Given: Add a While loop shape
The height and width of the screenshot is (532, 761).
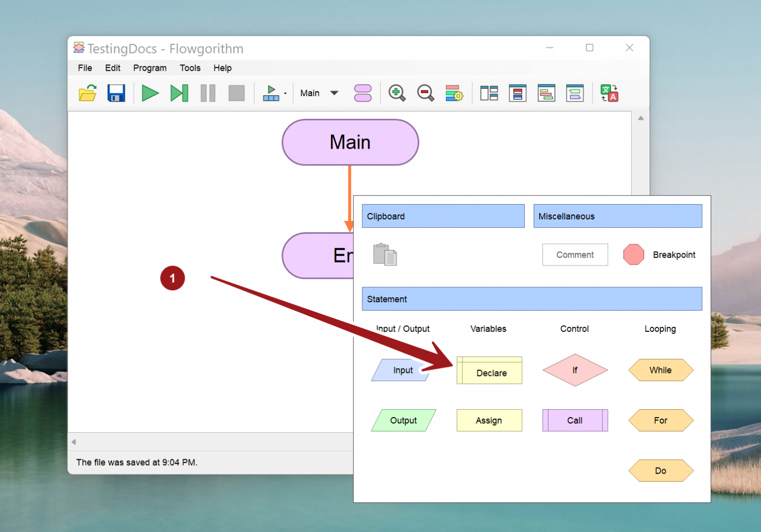Looking at the screenshot, I should coord(660,370).
